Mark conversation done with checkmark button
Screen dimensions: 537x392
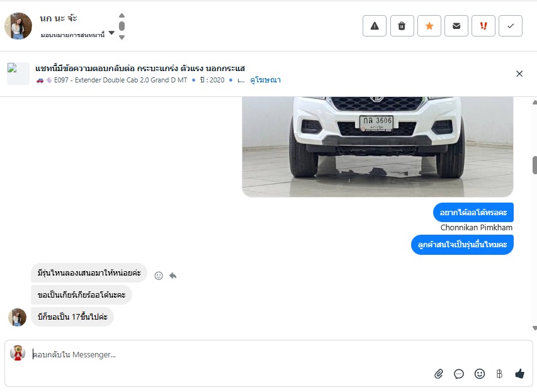click(511, 26)
